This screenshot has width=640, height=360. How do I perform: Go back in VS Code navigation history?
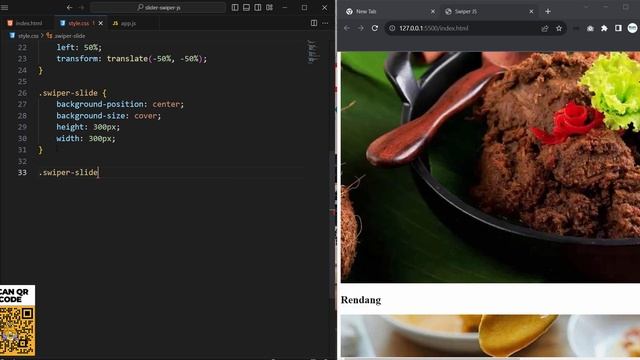pos(69,7)
